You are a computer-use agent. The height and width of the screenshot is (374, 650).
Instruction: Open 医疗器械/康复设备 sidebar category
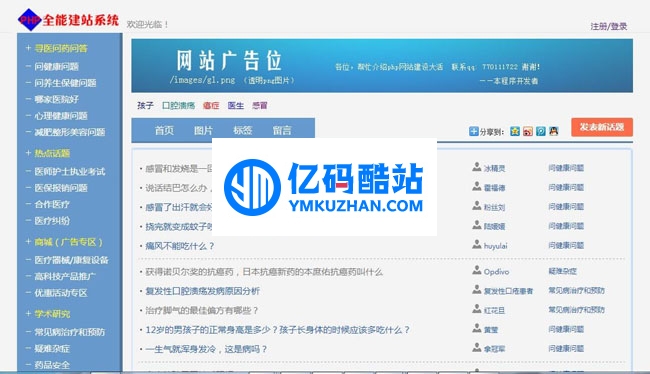point(71,260)
